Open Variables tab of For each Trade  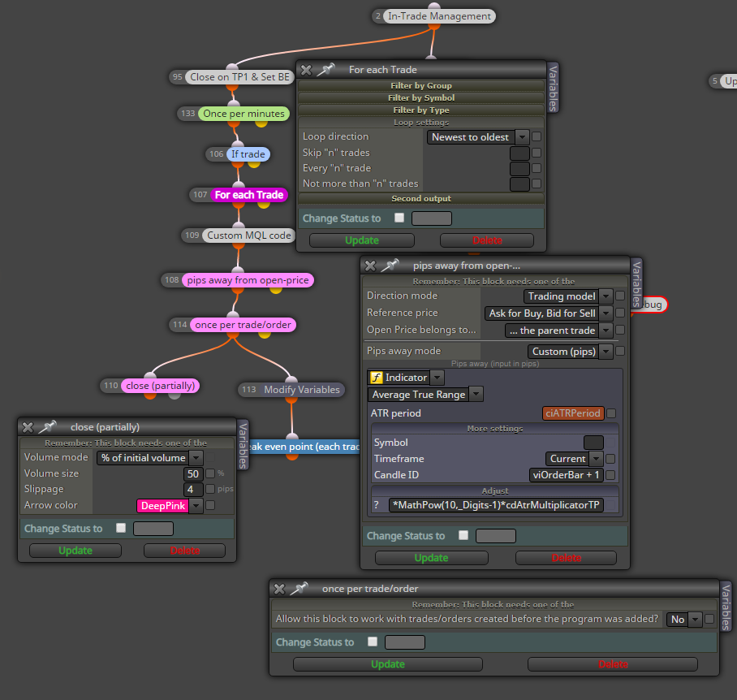[x=553, y=88]
